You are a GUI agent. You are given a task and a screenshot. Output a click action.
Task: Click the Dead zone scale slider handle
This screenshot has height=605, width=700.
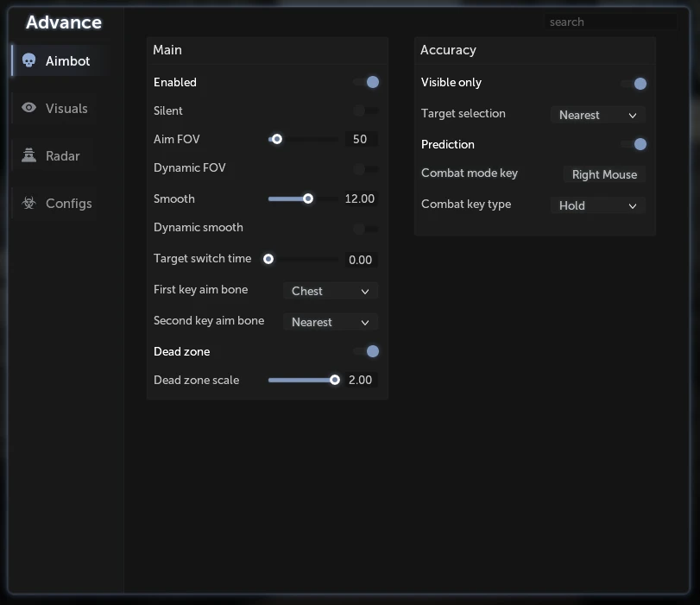point(334,380)
